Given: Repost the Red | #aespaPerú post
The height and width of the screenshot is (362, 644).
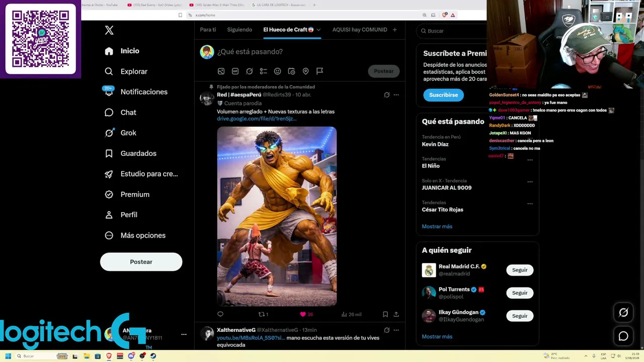Looking at the screenshot, I should point(263,314).
